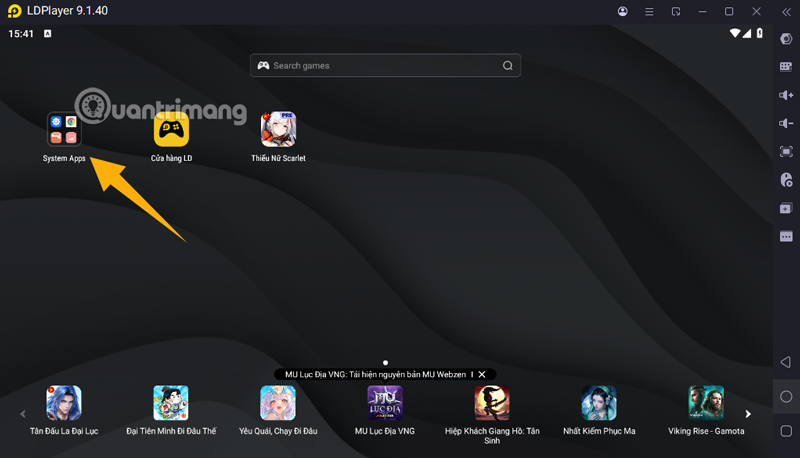Screen dimensions: 800x458
Task: Decrease volume using the sidebar speaker-minus icon
Action: click(786, 123)
